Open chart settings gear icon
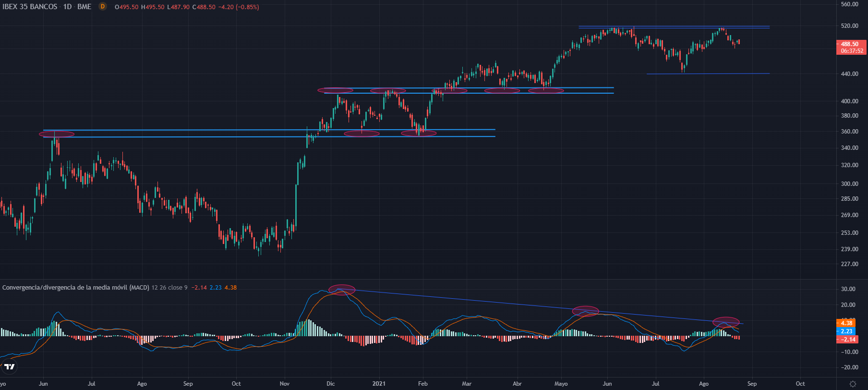The image size is (868, 390). (x=853, y=384)
